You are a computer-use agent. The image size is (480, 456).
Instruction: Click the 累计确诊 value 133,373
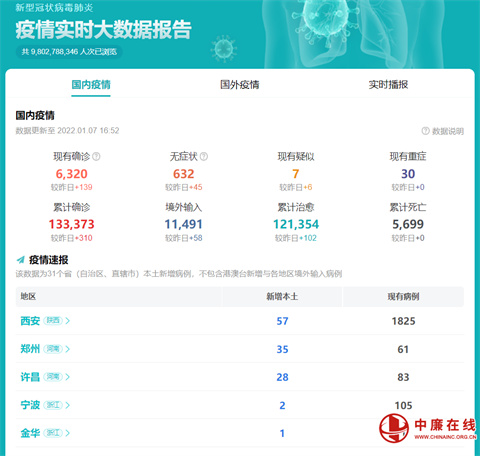[x=71, y=224]
